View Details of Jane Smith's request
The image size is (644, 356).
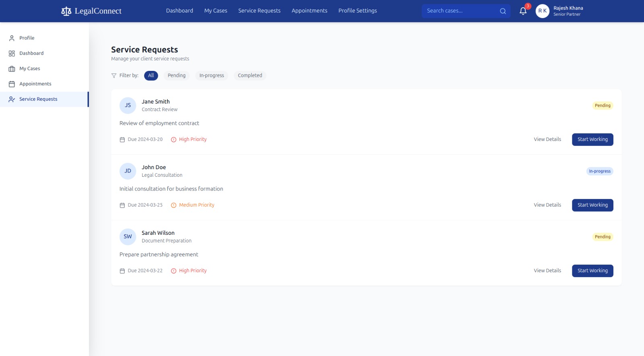tap(547, 139)
